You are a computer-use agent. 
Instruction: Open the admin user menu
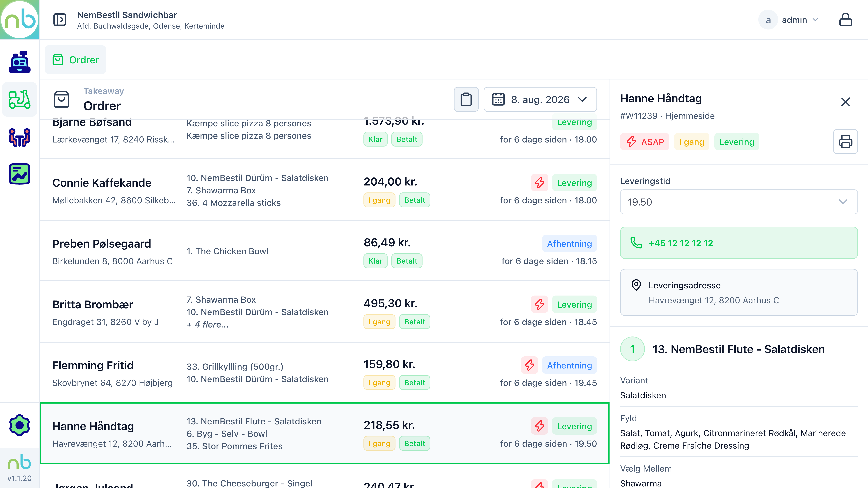coord(788,20)
